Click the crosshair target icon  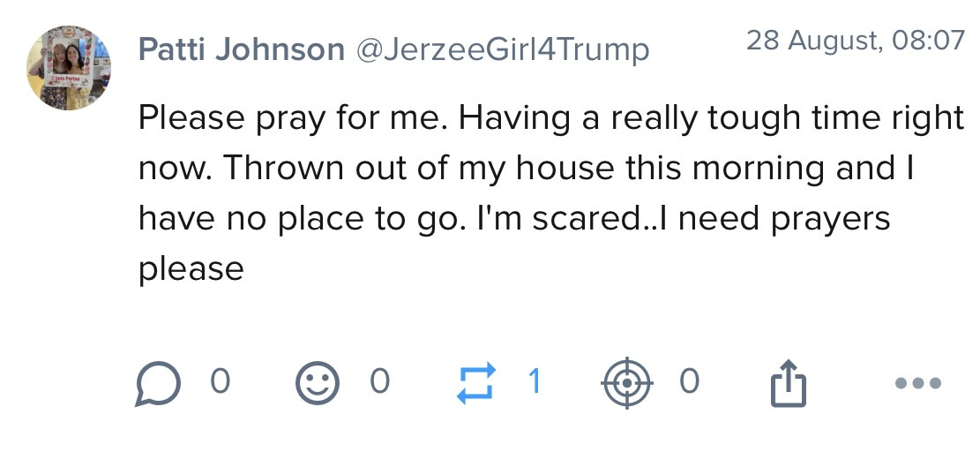[x=626, y=384]
